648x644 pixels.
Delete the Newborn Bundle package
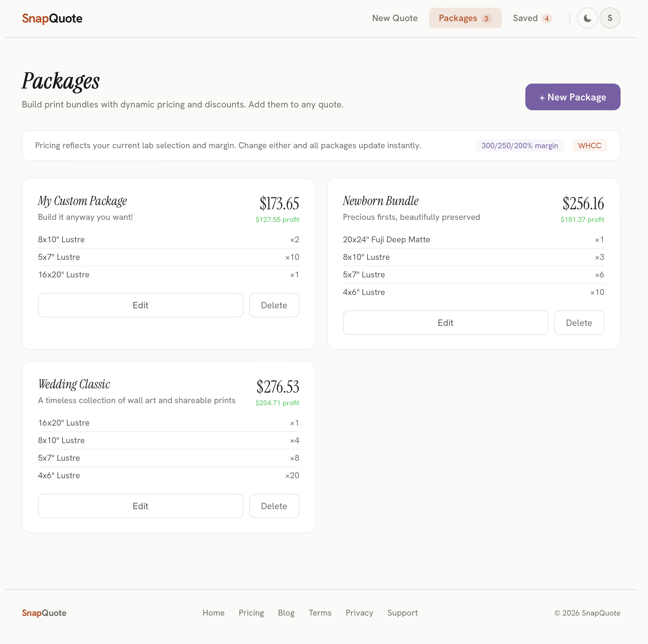click(x=579, y=323)
